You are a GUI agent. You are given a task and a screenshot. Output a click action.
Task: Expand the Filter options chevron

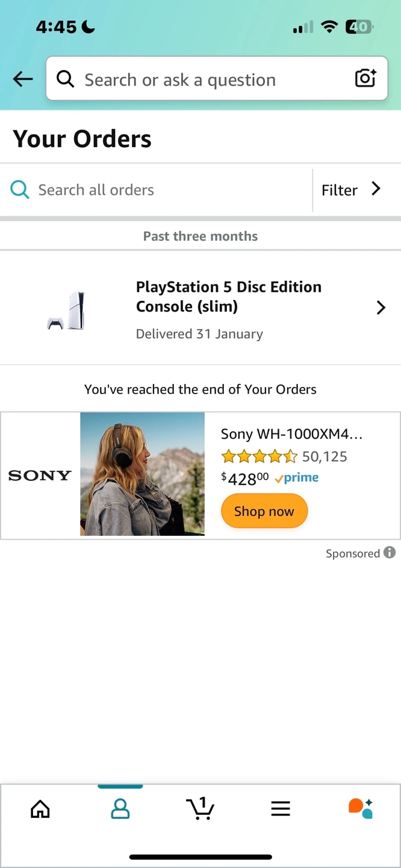tap(376, 189)
